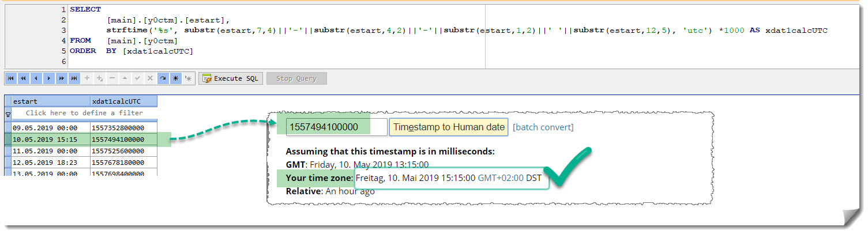868x234 pixels.
Task: Click the Timestamp to Human date button
Action: [449, 127]
